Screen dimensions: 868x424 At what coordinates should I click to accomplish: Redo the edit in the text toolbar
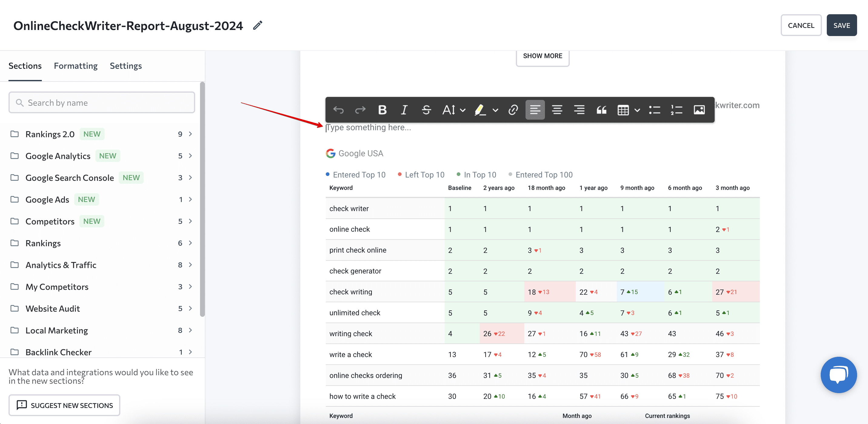360,110
